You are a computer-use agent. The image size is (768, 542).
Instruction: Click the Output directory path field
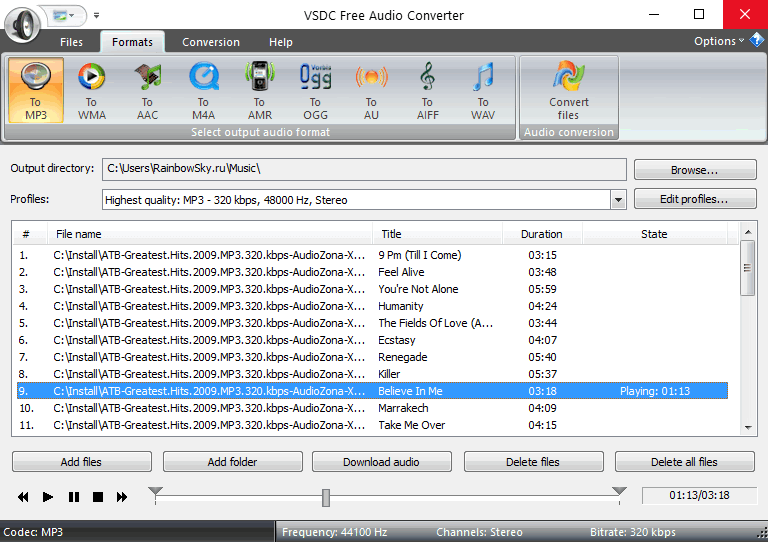pos(364,169)
